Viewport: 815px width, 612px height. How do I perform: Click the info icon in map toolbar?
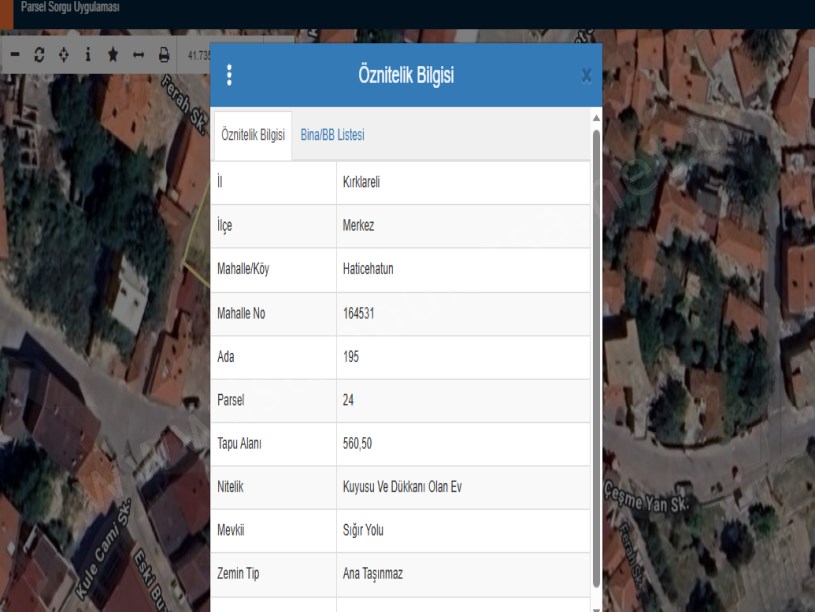point(88,55)
